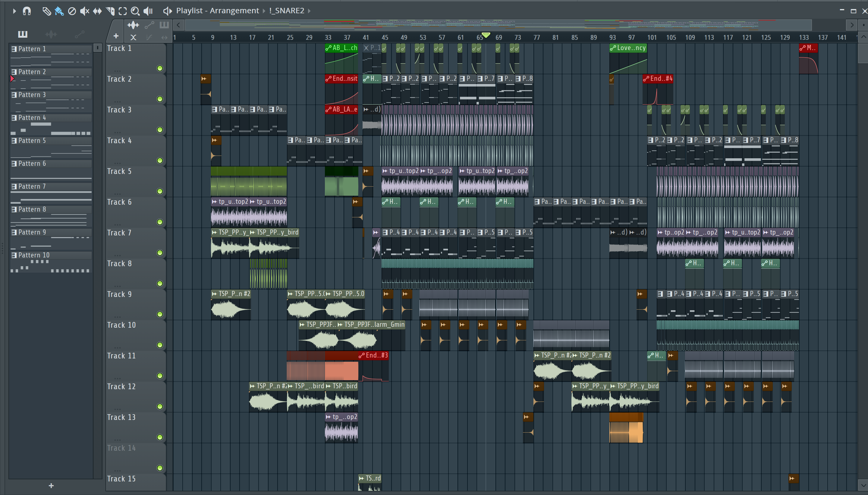Image resolution: width=868 pixels, height=495 pixels.
Task: Select the Paint brush tool
Action: (59, 11)
